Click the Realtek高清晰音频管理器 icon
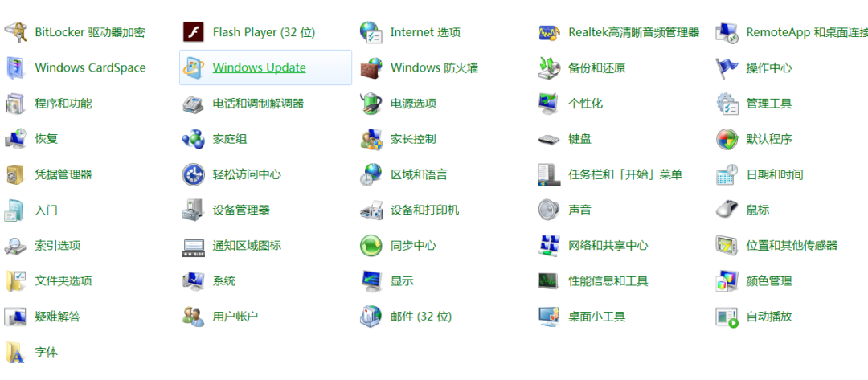The height and width of the screenshot is (380, 868). coord(549,32)
